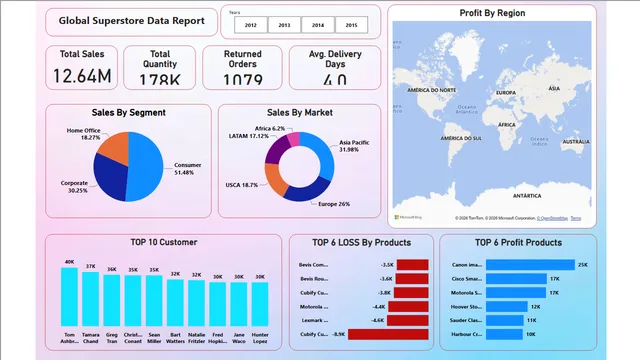Click the Harbour Cr... 10K profit bar

point(504,334)
